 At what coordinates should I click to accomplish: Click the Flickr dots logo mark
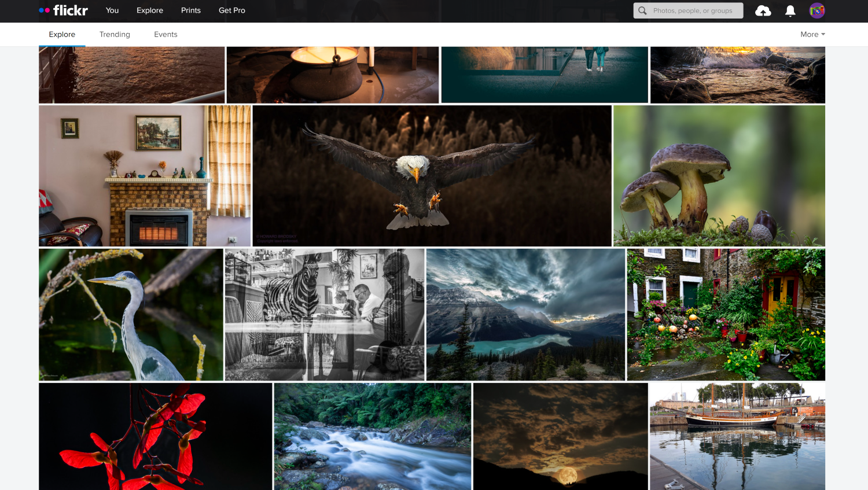tap(43, 10)
